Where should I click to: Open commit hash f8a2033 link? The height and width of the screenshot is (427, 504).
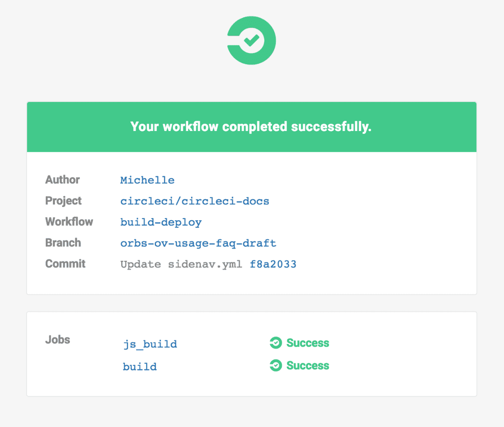273,264
